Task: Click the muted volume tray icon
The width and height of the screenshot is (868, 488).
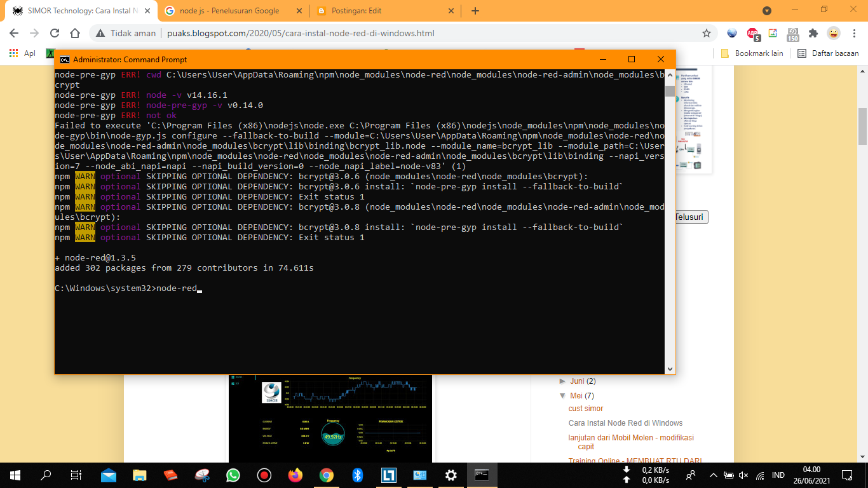Action: (x=744, y=475)
